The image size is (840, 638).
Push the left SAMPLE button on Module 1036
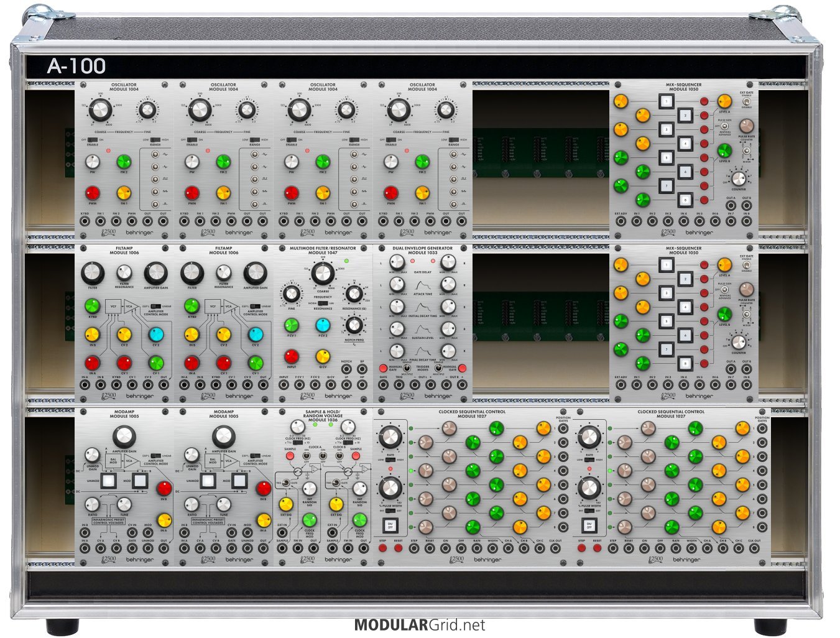(x=290, y=456)
